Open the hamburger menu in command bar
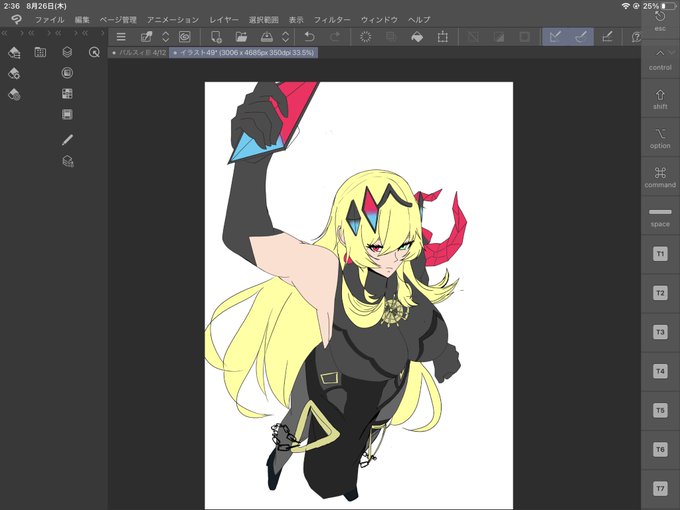 (121, 37)
